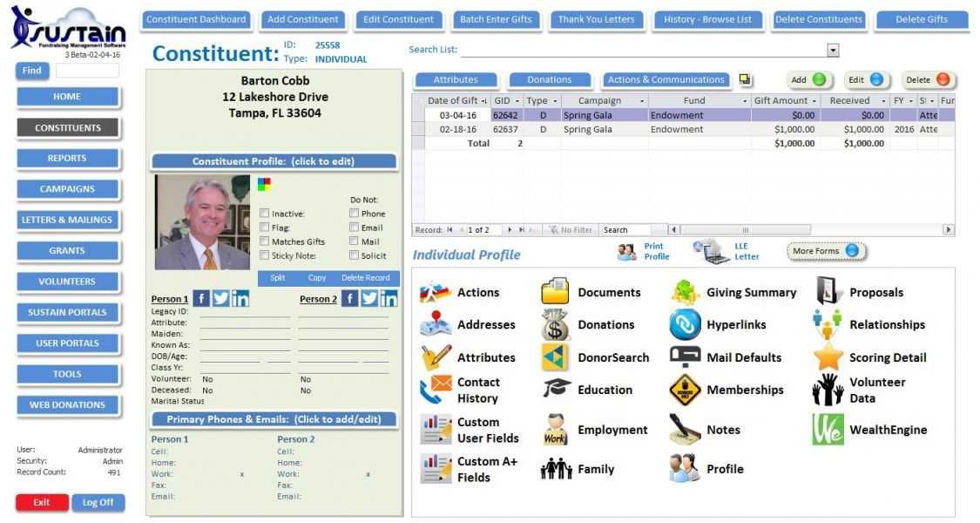Toggle the Inactive flag for this constituent

pos(265,213)
